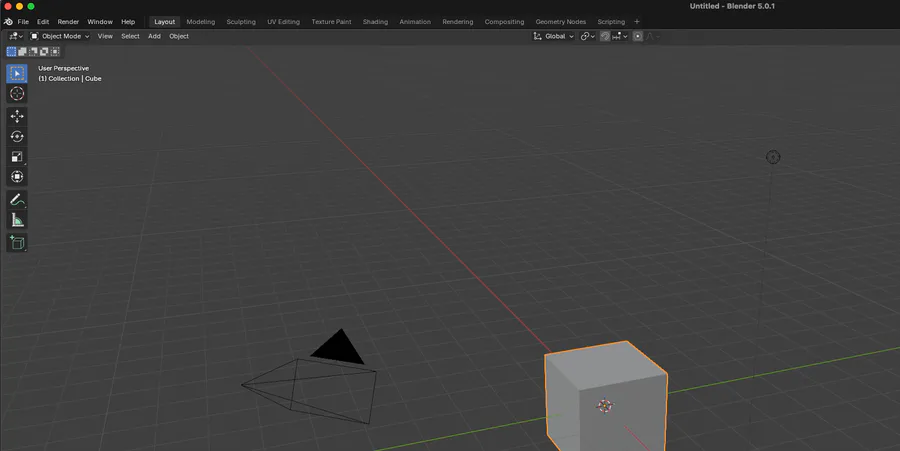This screenshot has width=900, height=451.
Task: Set selection mode to Set (new)
Action: coord(11,52)
